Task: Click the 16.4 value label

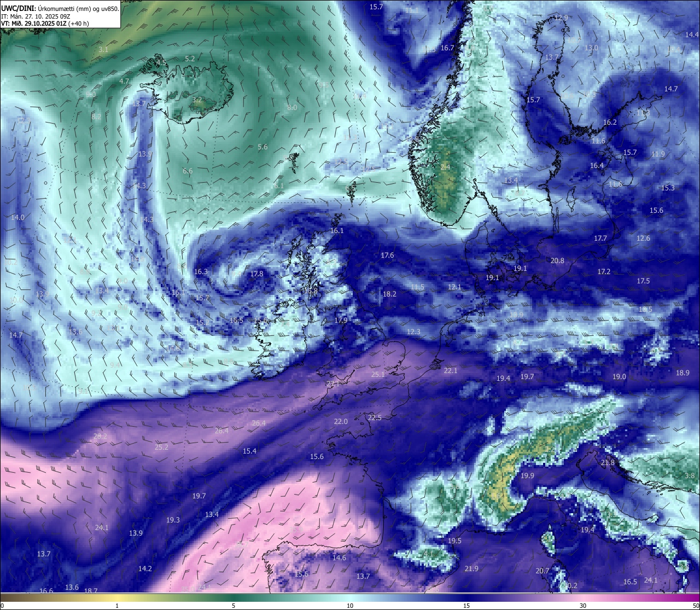Action: [597, 166]
